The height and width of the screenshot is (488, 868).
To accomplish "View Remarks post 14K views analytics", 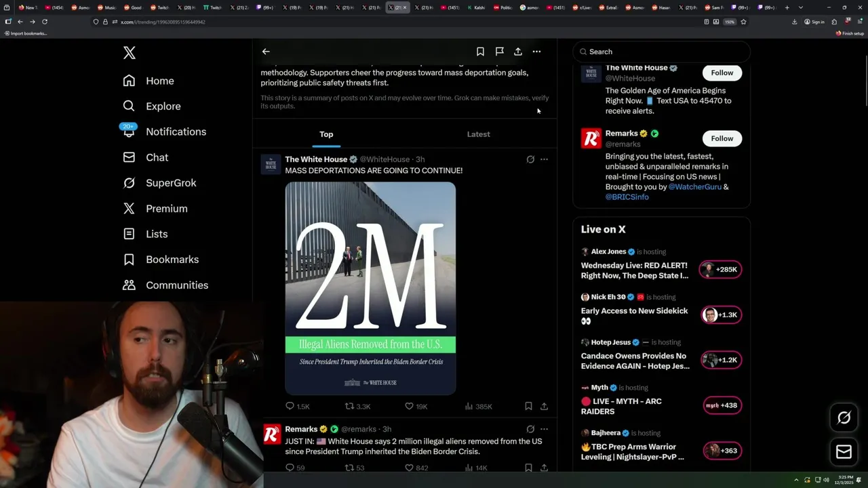I will click(x=476, y=468).
